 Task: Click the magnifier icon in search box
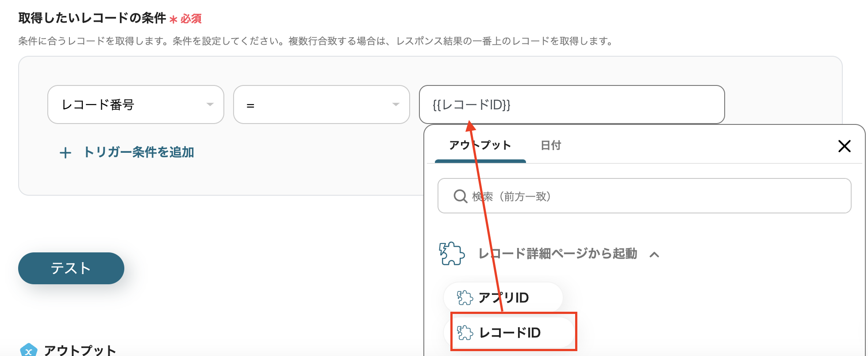click(x=461, y=196)
